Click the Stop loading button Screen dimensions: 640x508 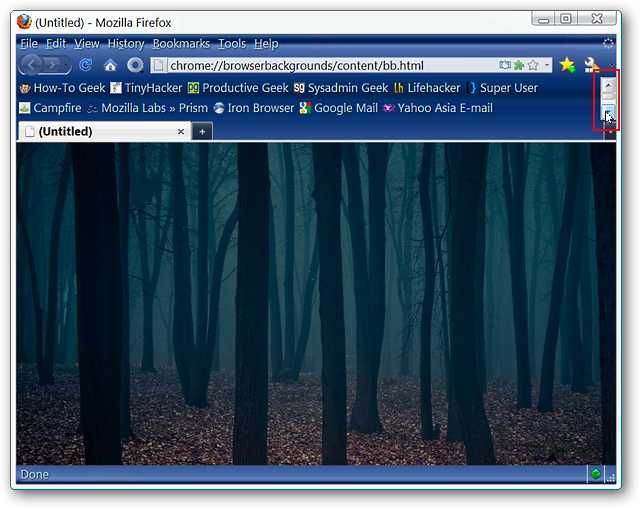click(134, 65)
